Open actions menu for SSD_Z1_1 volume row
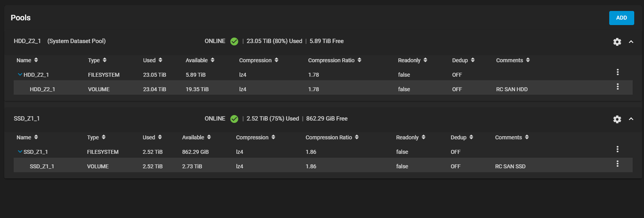Image resolution: width=644 pixels, height=218 pixels. [x=617, y=164]
